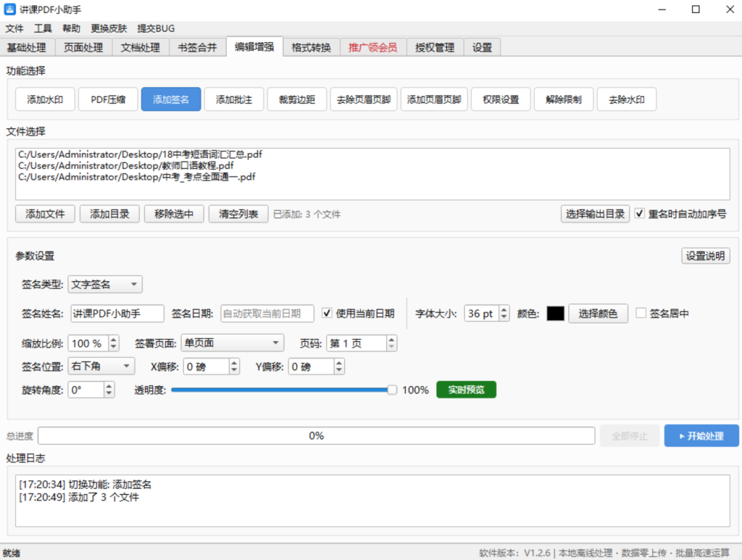Click the 添加文件 button

(45, 214)
